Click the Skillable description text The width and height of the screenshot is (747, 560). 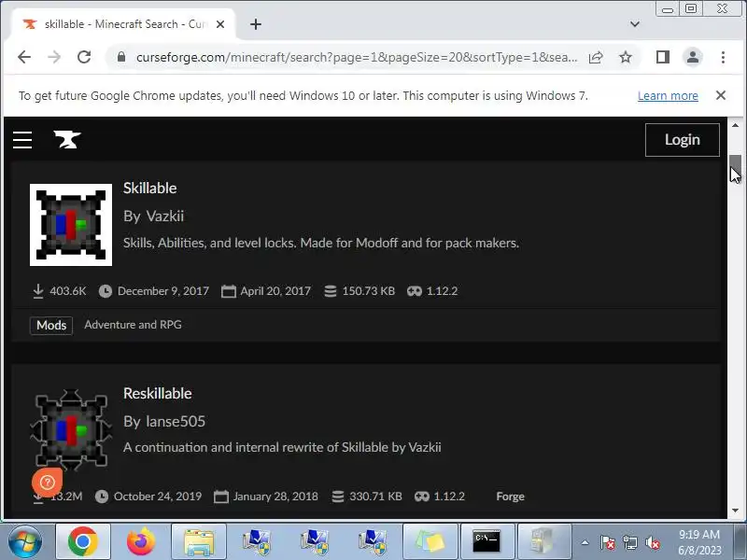click(x=321, y=243)
